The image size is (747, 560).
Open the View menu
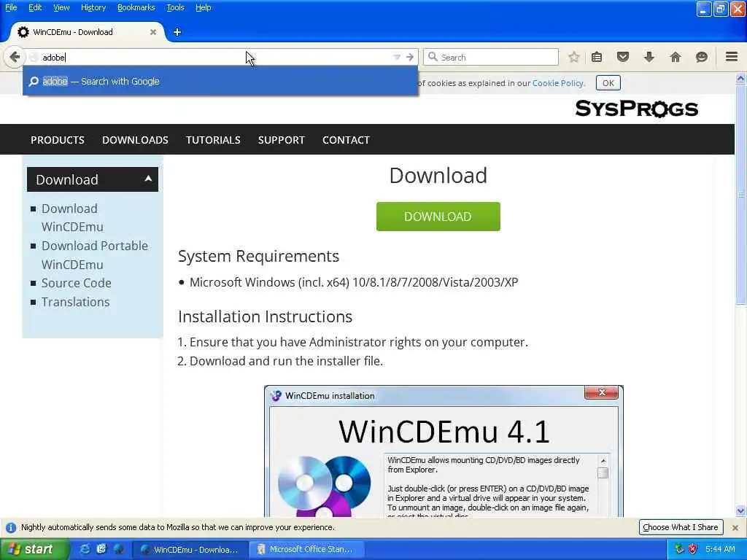tap(61, 7)
